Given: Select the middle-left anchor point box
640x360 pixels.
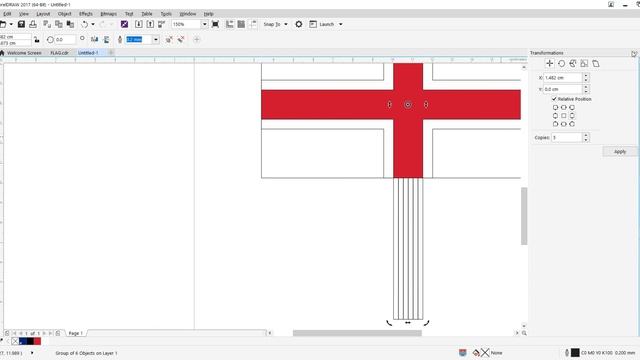Looking at the screenshot, I should (555, 116).
